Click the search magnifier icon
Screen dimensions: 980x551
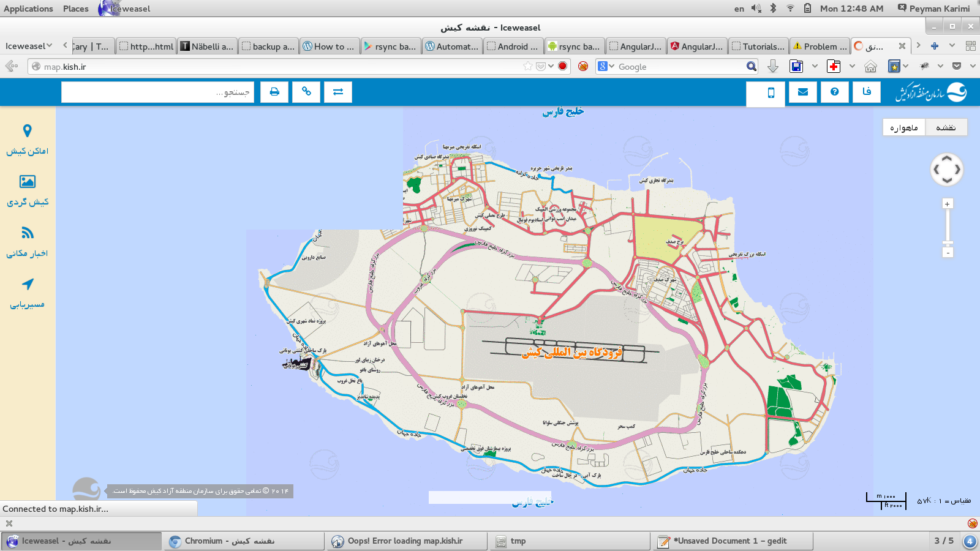[752, 67]
